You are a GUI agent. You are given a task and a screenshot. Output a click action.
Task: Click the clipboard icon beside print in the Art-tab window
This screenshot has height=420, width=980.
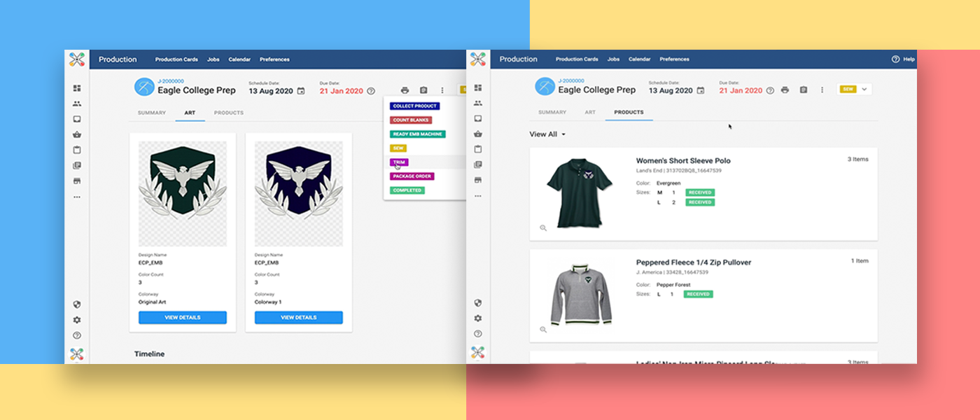pyautogui.click(x=423, y=90)
